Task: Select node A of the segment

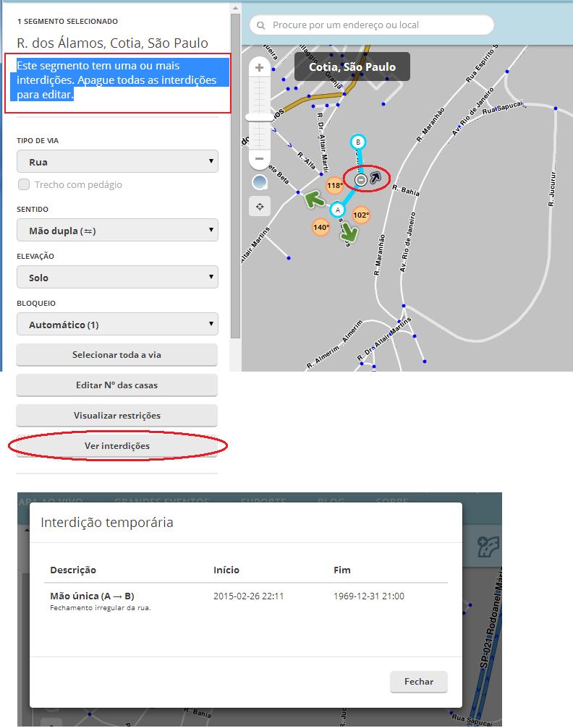Action: [x=338, y=210]
